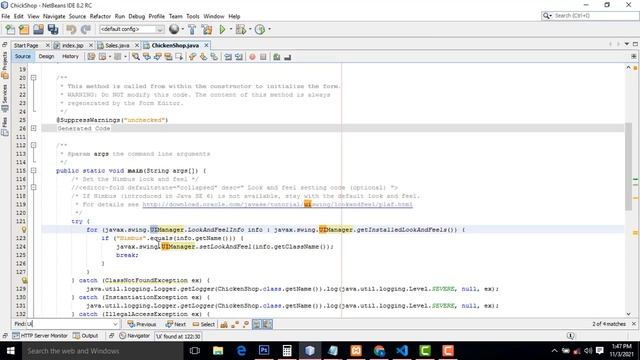640x360 pixels.
Task: Click Find Next Occurrence editor icon
Action: pyautogui.click(x=158, y=57)
